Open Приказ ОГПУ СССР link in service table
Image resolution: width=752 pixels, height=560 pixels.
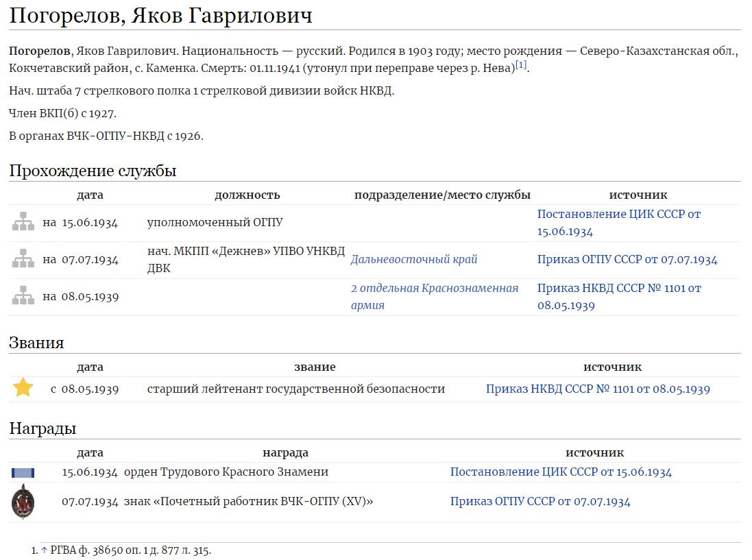click(x=627, y=260)
